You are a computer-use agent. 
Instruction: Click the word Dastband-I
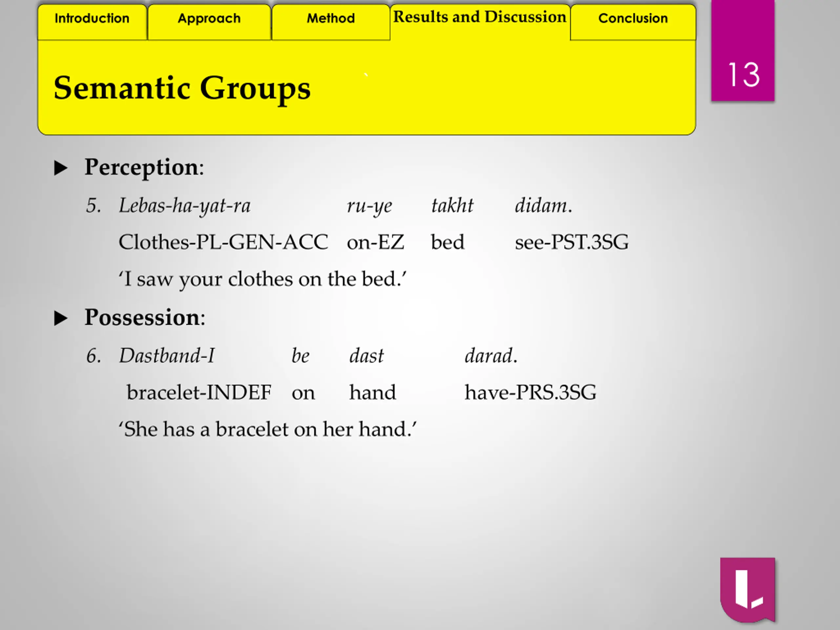tap(167, 356)
